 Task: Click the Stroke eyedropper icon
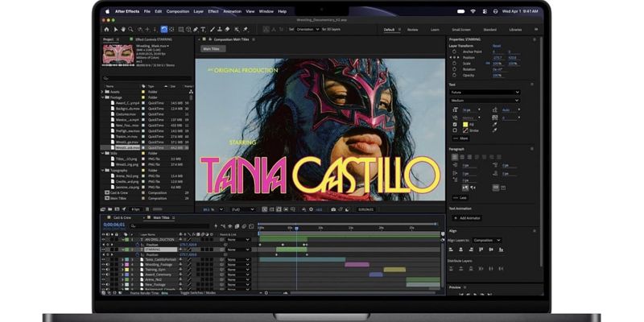(x=494, y=130)
